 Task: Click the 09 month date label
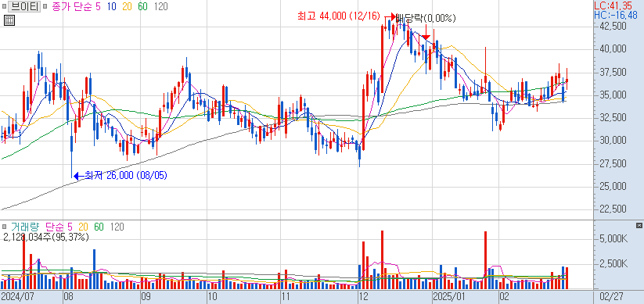click(146, 297)
